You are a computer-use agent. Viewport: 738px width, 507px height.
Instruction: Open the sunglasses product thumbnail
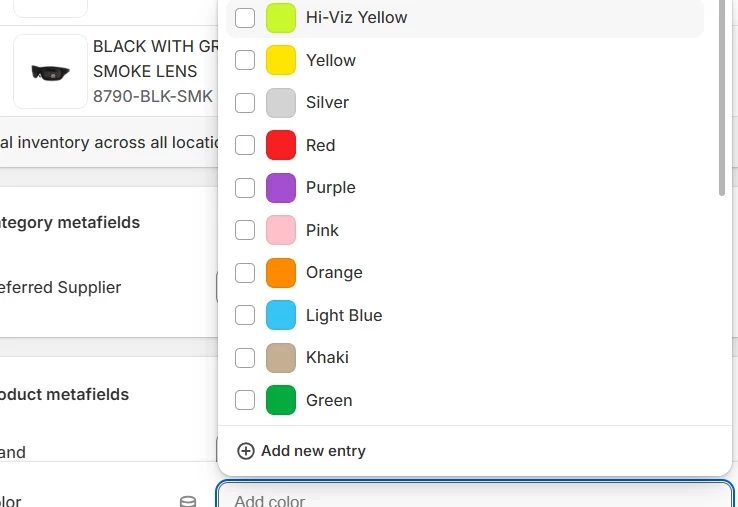pos(50,72)
